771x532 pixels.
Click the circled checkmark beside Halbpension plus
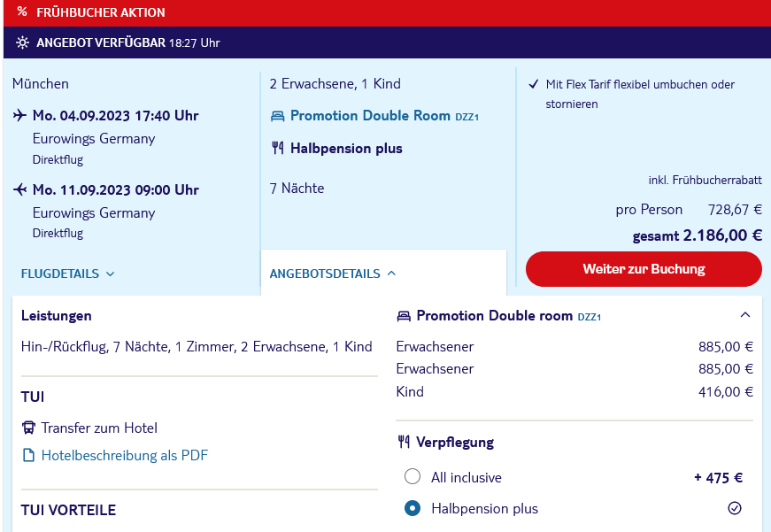click(735, 508)
